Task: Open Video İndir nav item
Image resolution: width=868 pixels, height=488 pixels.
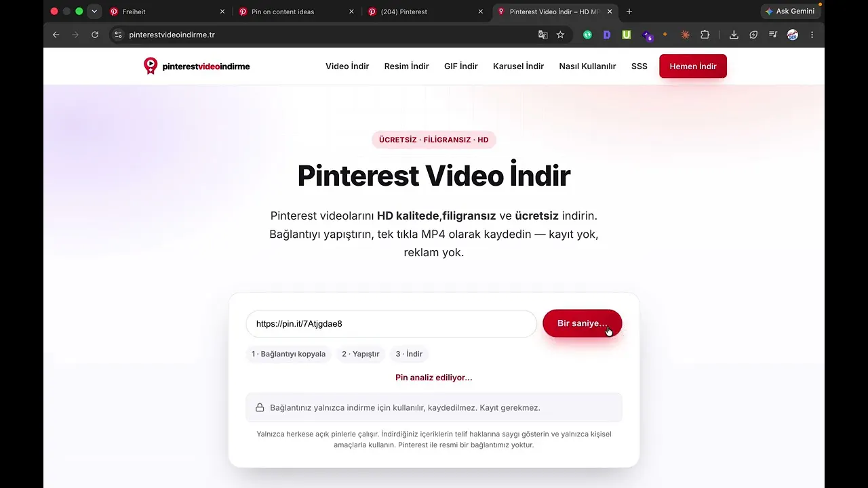Action: click(347, 66)
